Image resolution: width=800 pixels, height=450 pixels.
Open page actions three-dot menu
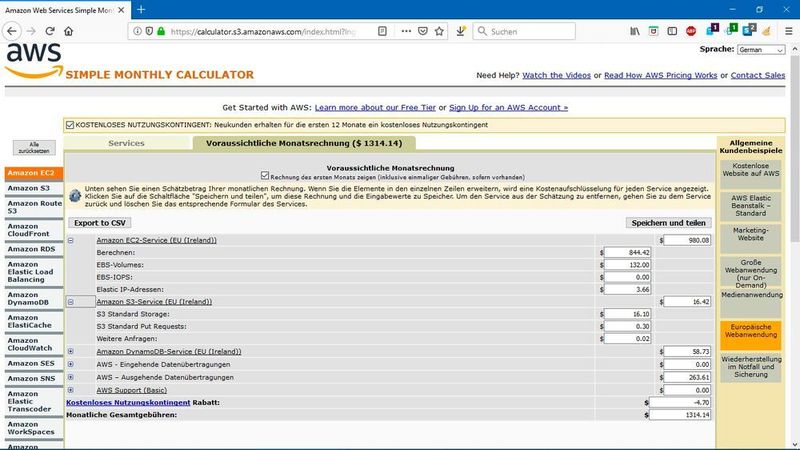coord(406,31)
